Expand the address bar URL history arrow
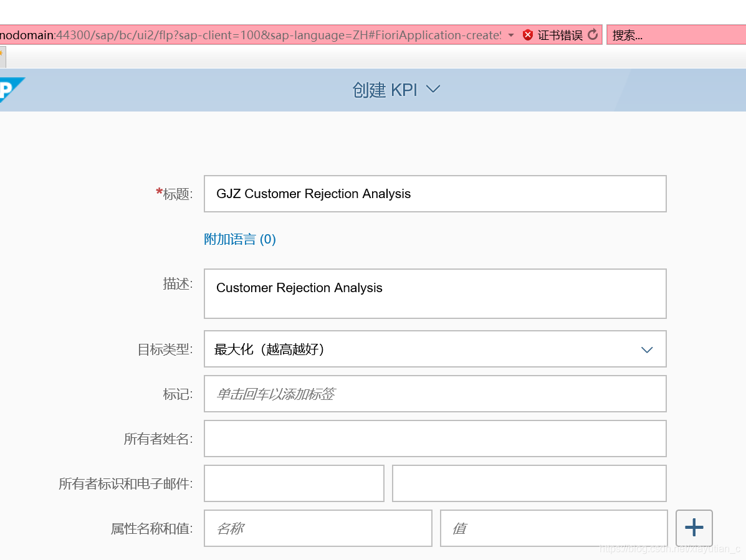Screen dimensions: 746x560 (511, 35)
